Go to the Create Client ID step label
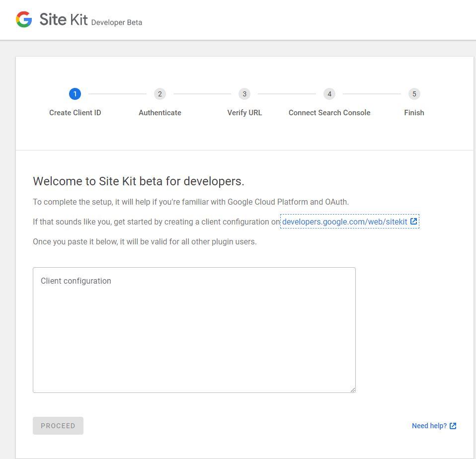This screenshot has height=459, width=476. coord(75,113)
